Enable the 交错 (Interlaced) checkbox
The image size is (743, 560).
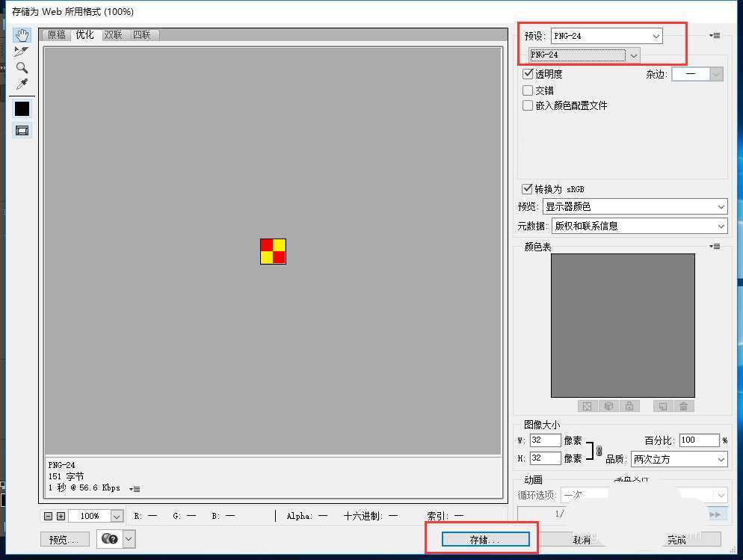pyautogui.click(x=528, y=90)
